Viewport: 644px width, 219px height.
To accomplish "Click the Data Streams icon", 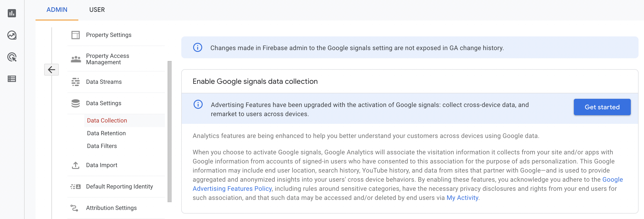I will [76, 82].
